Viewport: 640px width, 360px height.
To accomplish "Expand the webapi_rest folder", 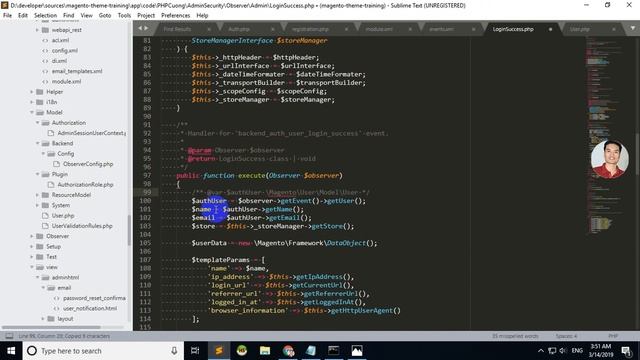I will tap(37, 30).
